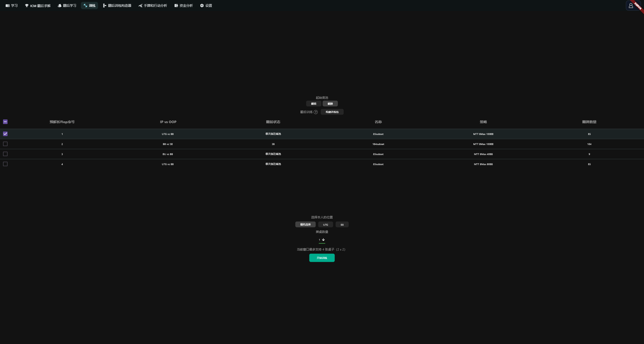This screenshot has width=644, height=344.
Task: Open the 学习 book icon tab
Action: [x=12, y=6]
